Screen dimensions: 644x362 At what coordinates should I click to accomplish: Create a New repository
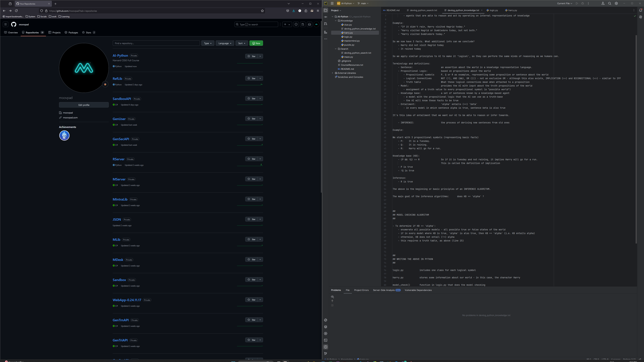pyautogui.click(x=256, y=43)
